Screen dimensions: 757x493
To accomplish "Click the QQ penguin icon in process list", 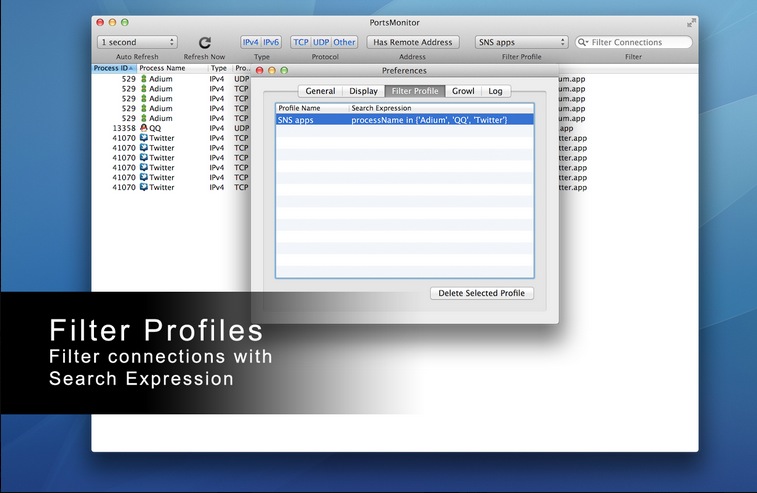I will pyautogui.click(x=143, y=128).
